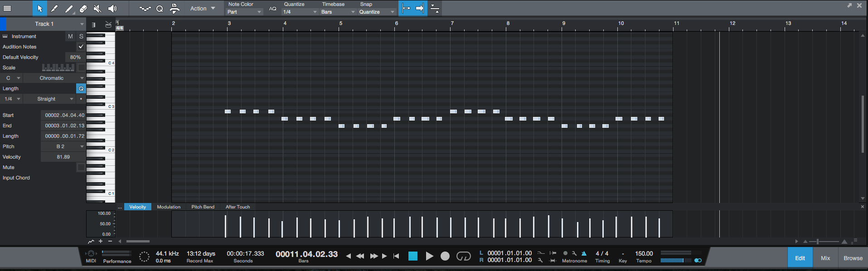This screenshot has width=868, height=271.
Task: Open the Snap mode dropdown set to Quantize
Action: [377, 12]
